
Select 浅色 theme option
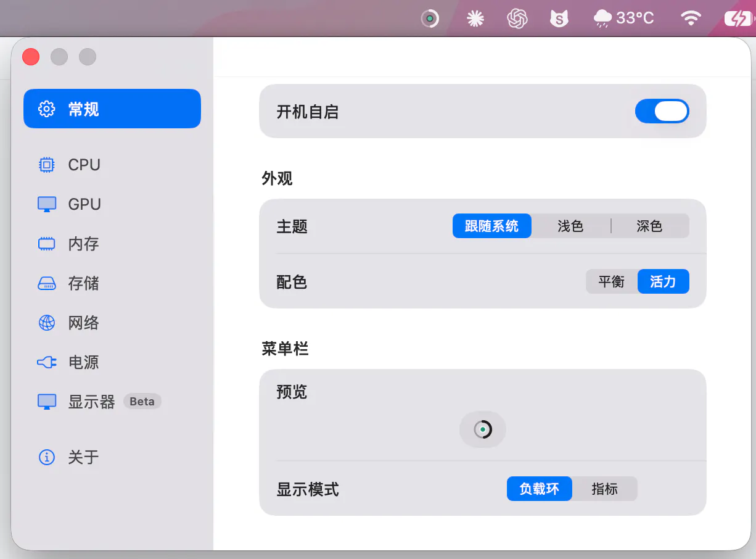pos(570,226)
